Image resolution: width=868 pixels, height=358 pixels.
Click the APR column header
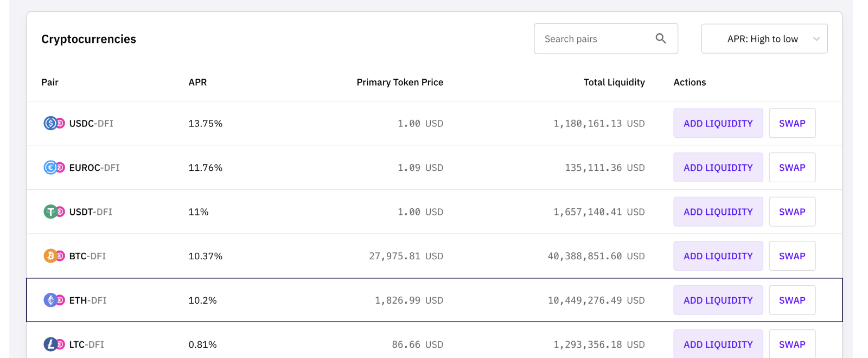[197, 82]
